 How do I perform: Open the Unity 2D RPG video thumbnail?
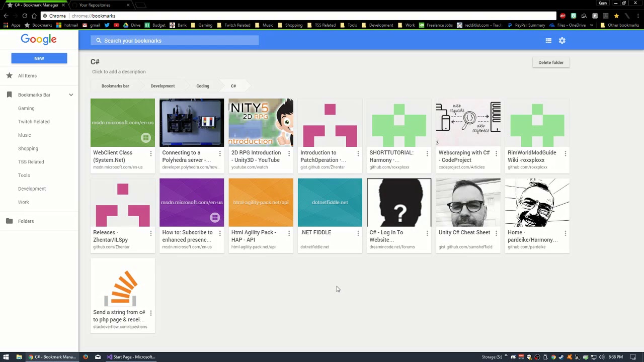(x=261, y=123)
